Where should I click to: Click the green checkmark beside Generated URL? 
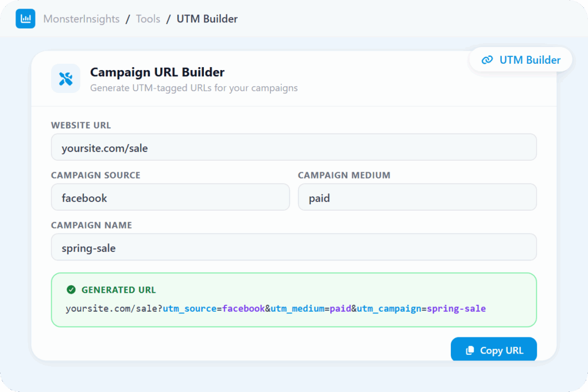tap(71, 290)
